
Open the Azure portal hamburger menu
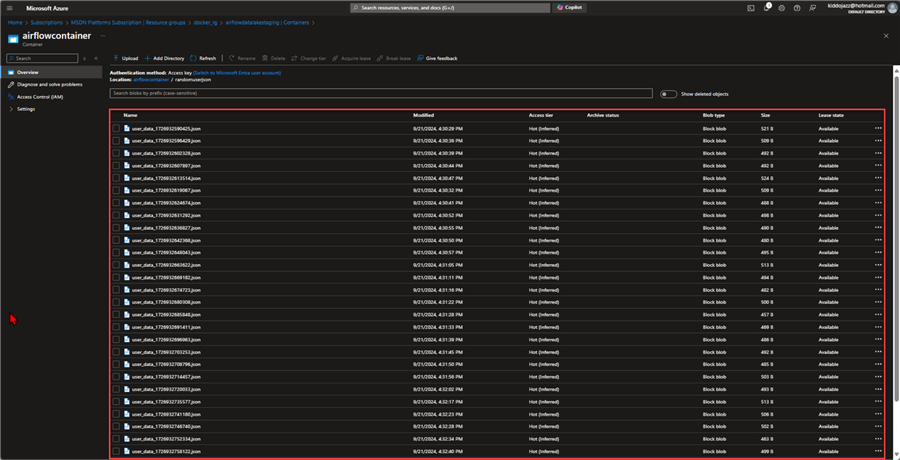pos(10,7)
